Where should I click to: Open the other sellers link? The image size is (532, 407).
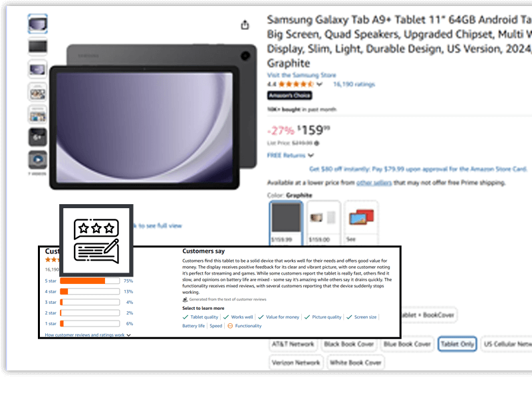coord(374,183)
